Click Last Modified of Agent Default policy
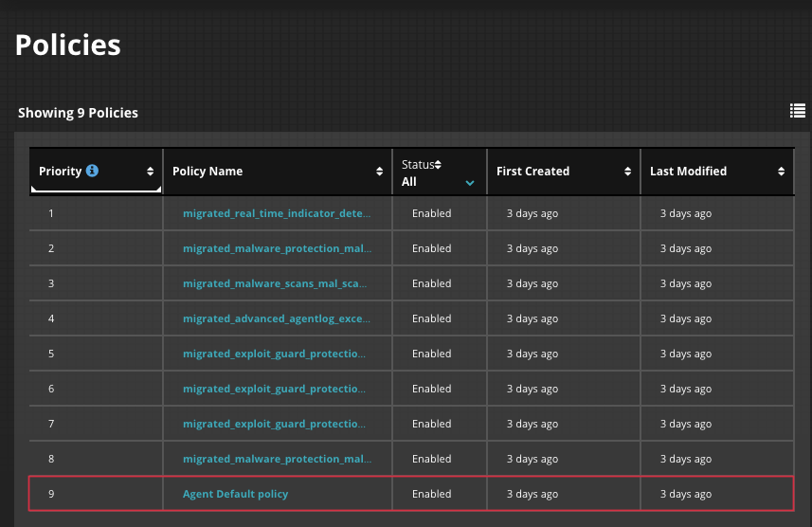Screen dimensions: 812x527 (686, 495)
